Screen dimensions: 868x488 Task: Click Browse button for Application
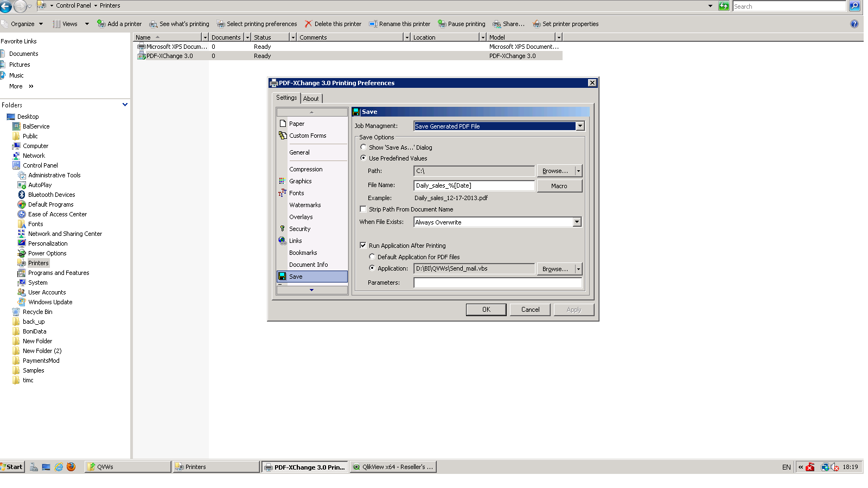click(x=556, y=269)
